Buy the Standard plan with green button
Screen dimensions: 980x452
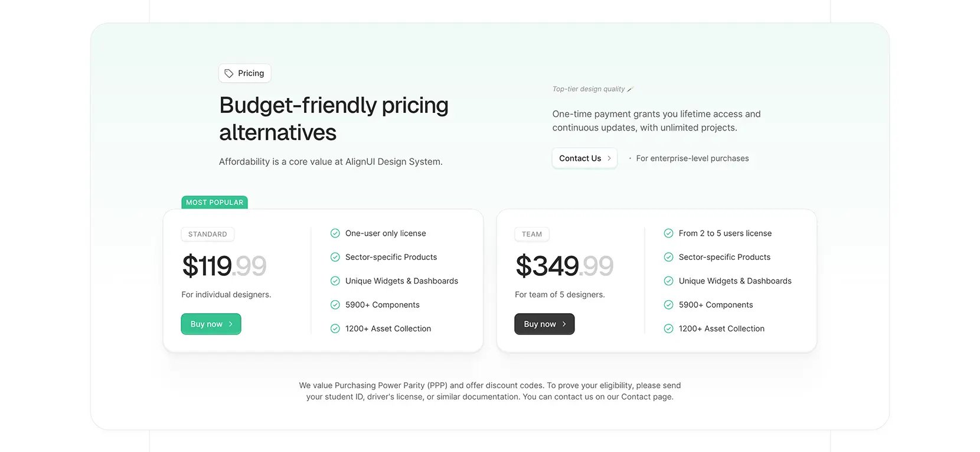coord(211,324)
